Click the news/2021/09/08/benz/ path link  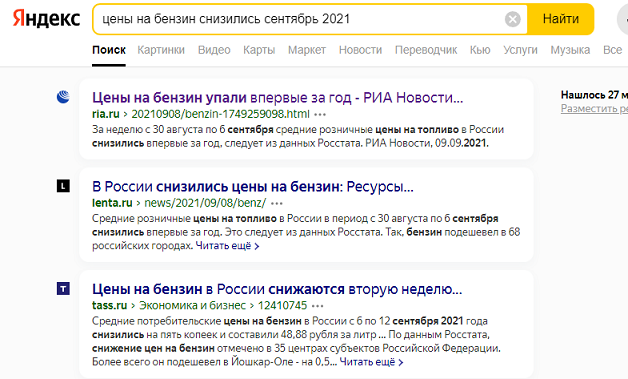click(205, 203)
